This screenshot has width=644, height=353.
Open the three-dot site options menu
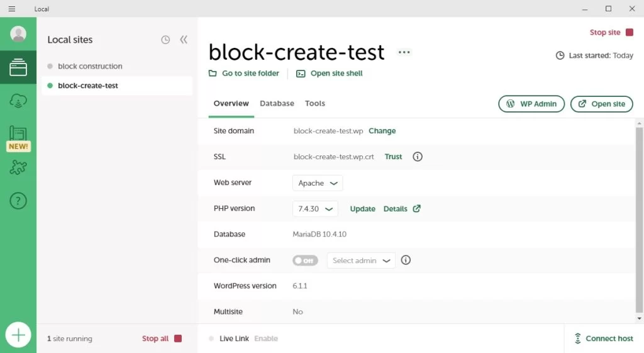pos(404,52)
